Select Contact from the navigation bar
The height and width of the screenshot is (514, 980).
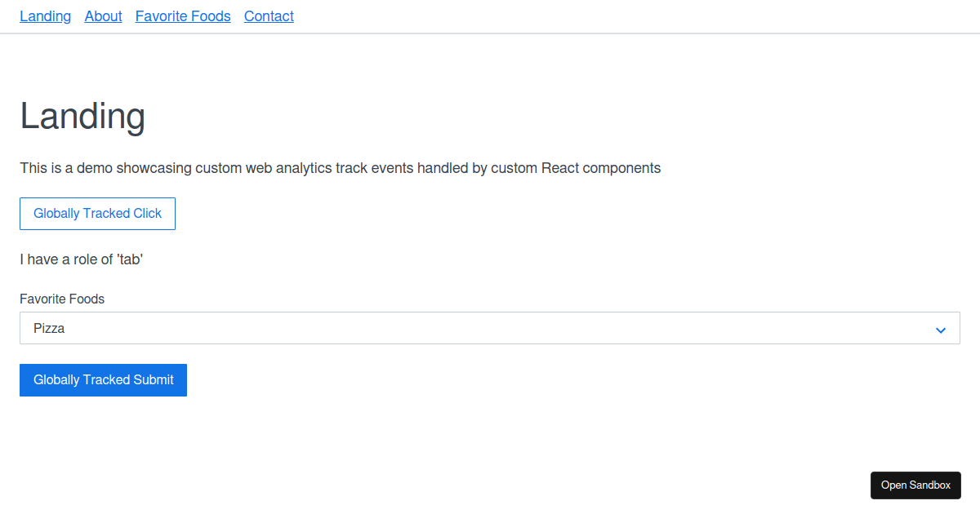269,16
